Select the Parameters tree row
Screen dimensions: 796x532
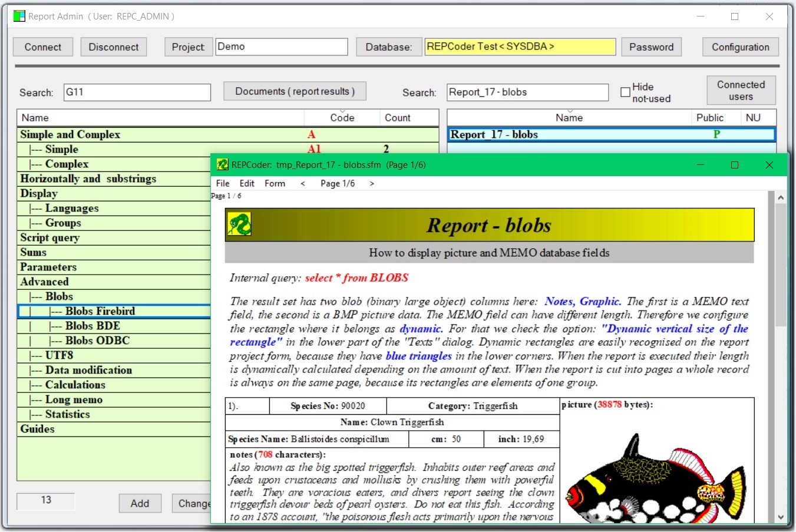click(114, 267)
